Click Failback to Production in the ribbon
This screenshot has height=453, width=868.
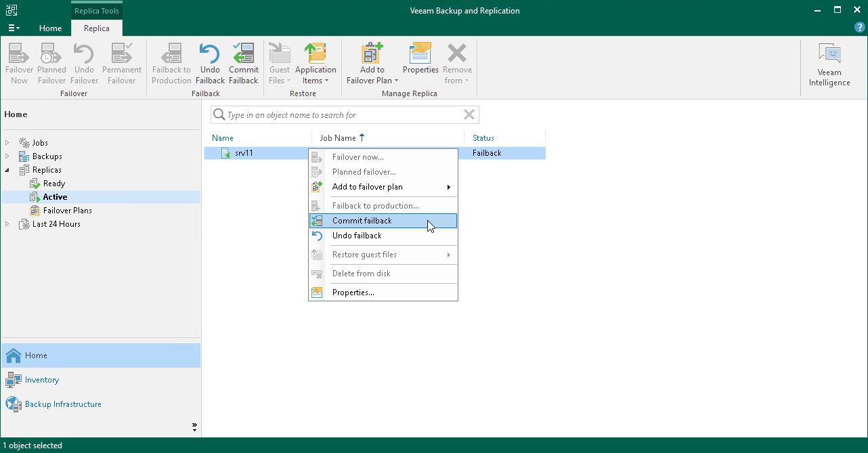click(171, 64)
